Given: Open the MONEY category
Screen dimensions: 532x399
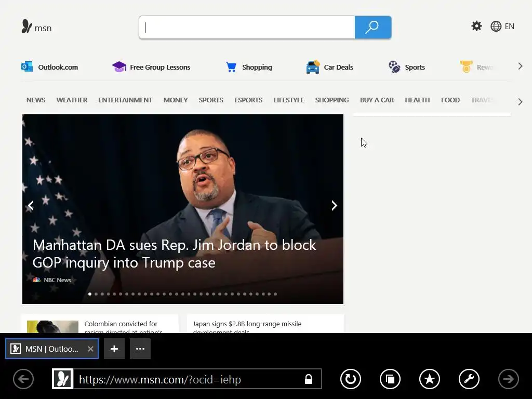Looking at the screenshot, I should pyautogui.click(x=176, y=100).
